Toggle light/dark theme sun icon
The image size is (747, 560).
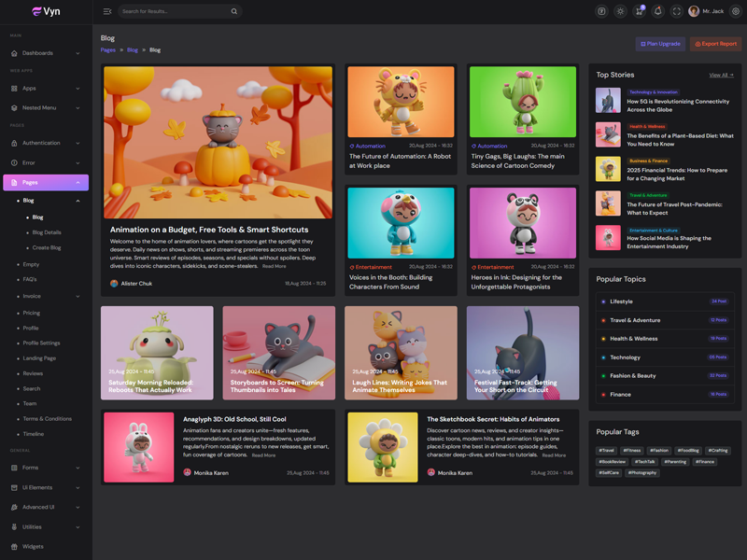pos(620,11)
